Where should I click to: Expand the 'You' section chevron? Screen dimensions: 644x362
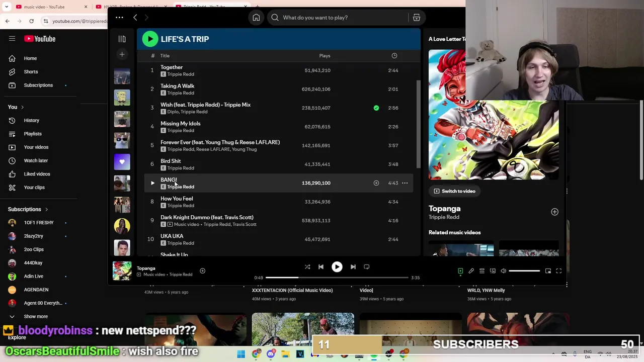click(x=22, y=107)
